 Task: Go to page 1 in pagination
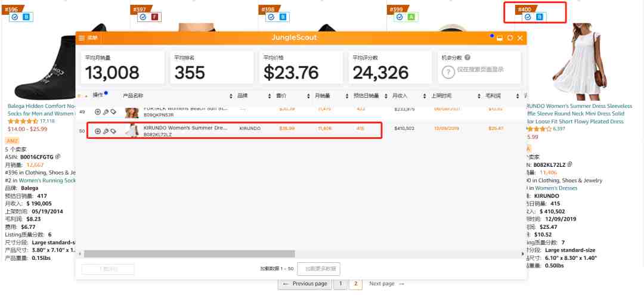click(x=340, y=284)
